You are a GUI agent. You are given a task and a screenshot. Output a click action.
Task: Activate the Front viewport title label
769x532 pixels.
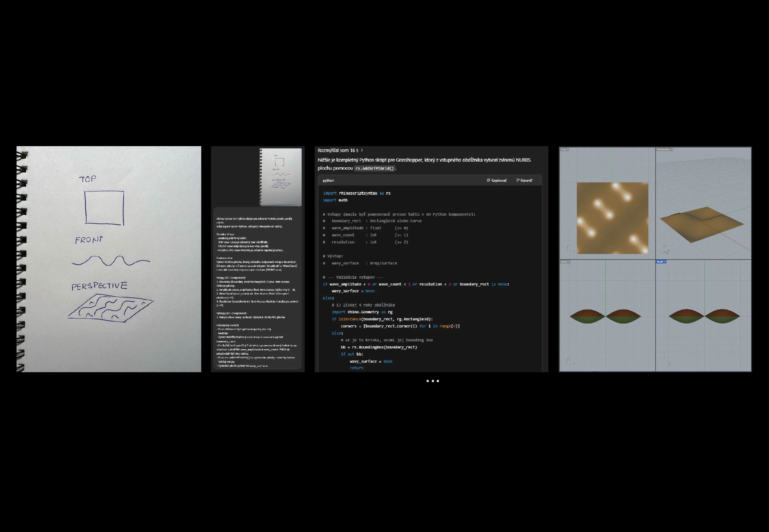point(564,262)
